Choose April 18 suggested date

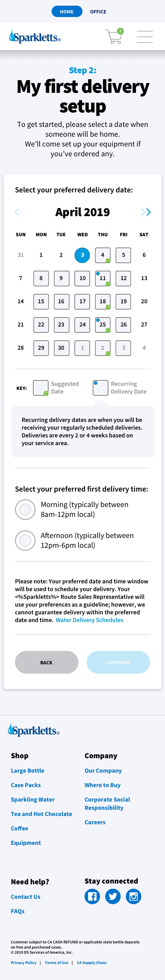pyautogui.click(x=103, y=302)
